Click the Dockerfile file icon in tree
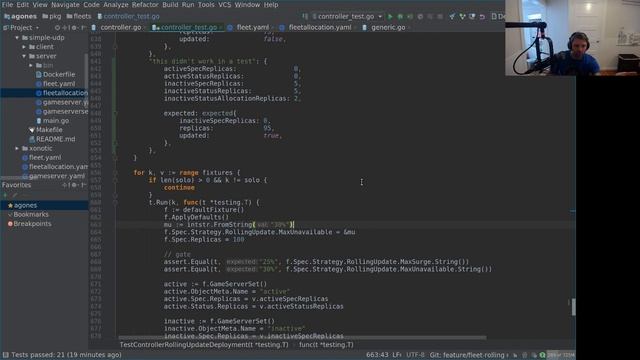The height and width of the screenshot is (360, 640). point(39,74)
